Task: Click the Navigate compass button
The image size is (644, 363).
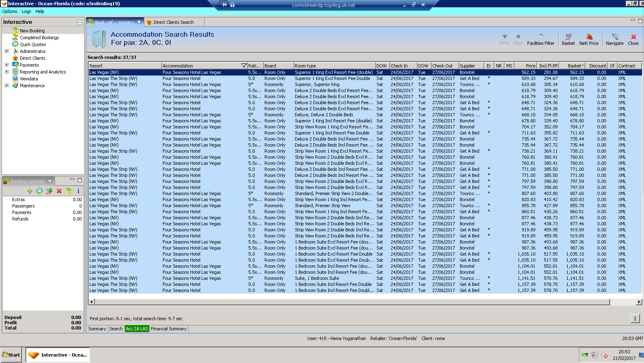Action: point(614,40)
